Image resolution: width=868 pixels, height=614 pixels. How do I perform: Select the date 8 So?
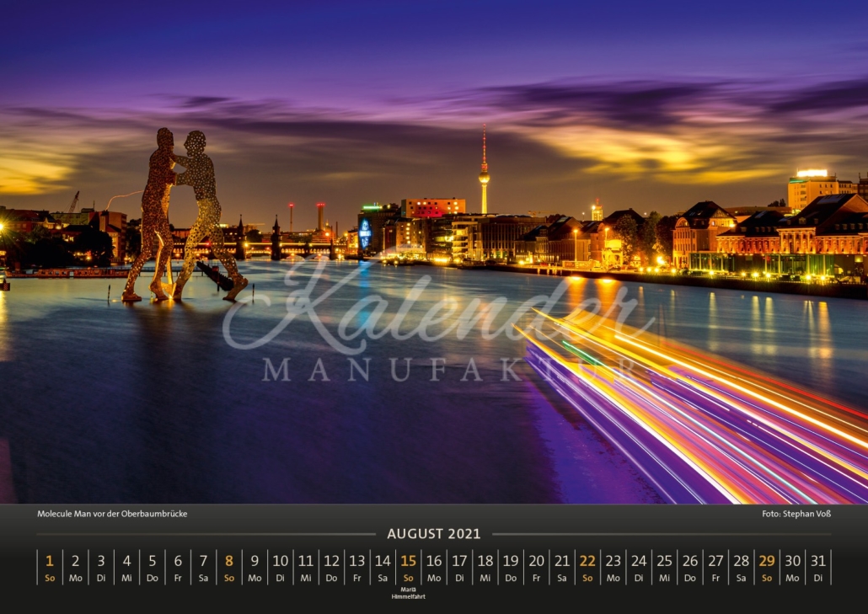(x=229, y=568)
